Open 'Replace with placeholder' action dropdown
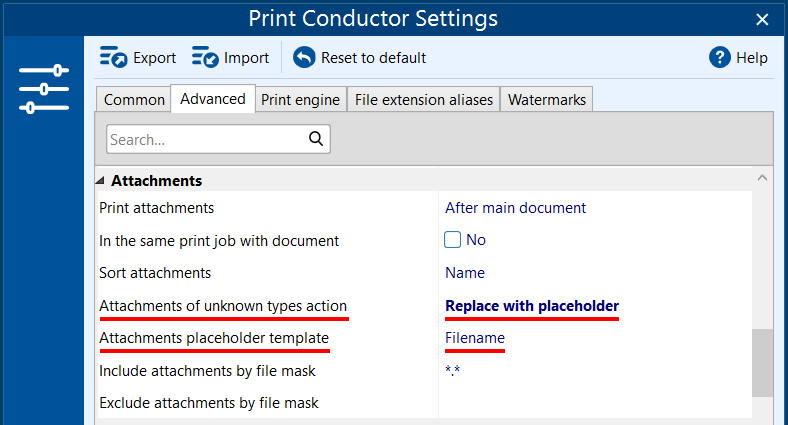The image size is (788, 425). 532,306
